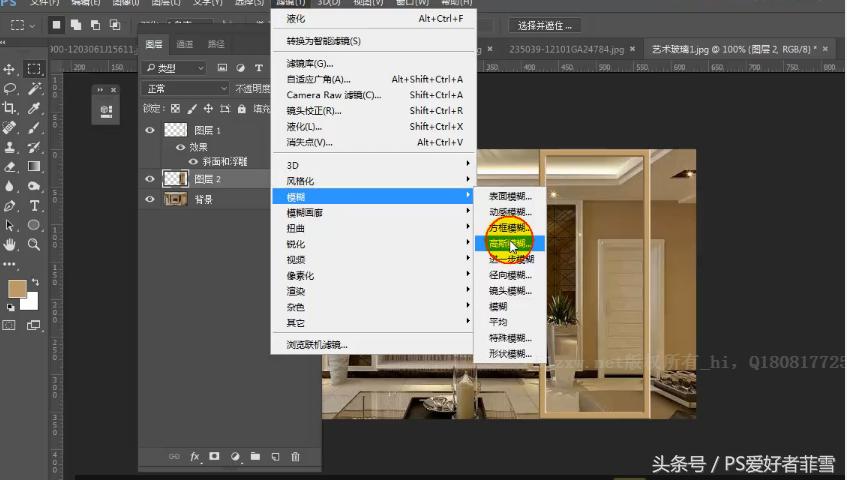This screenshot has height=480, width=847.
Task: Select the Magic Wand tool
Action: click(x=33, y=89)
